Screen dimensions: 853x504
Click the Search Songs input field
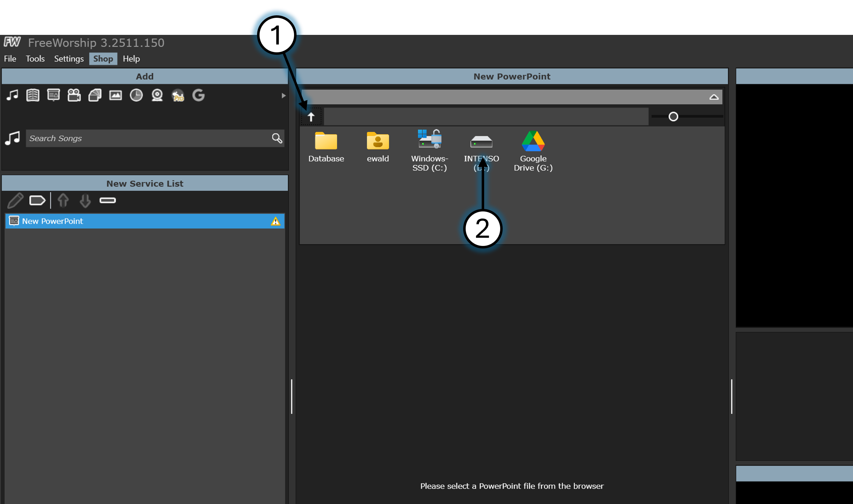tap(148, 138)
